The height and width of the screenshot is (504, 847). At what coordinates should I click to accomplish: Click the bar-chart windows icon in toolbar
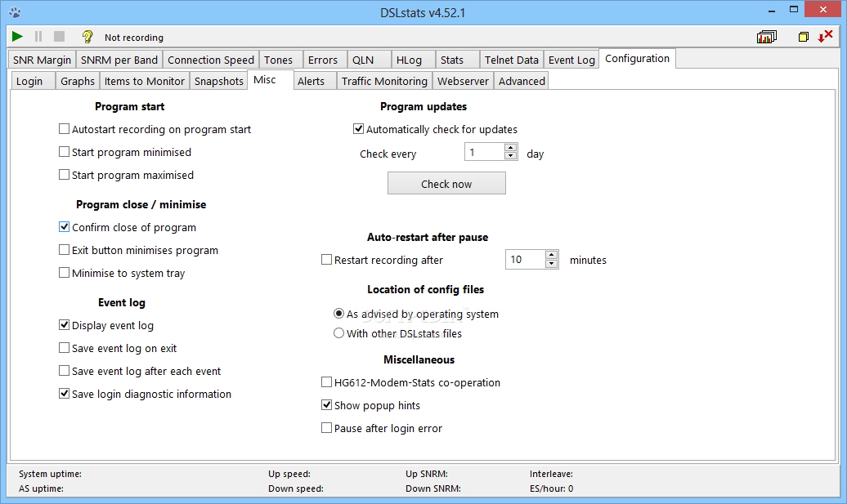tap(767, 37)
